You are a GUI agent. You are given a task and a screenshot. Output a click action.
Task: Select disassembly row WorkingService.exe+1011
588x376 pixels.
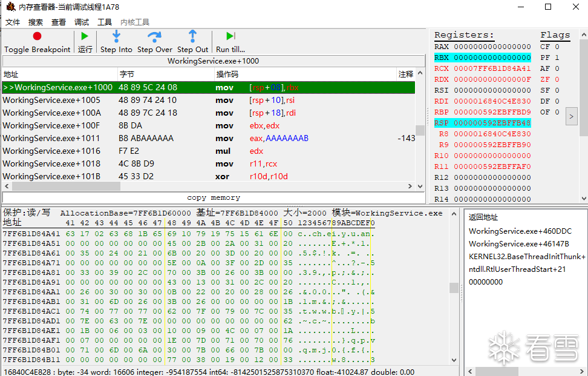coord(209,139)
